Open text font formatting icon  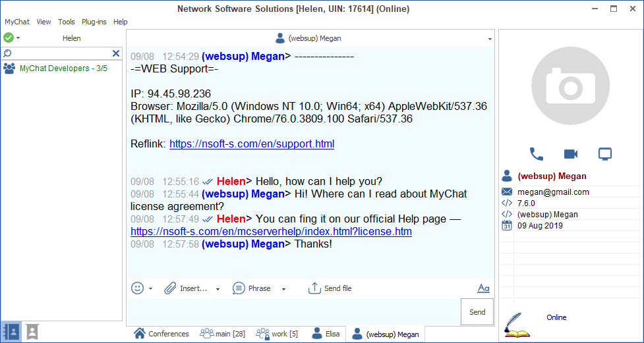(483, 288)
